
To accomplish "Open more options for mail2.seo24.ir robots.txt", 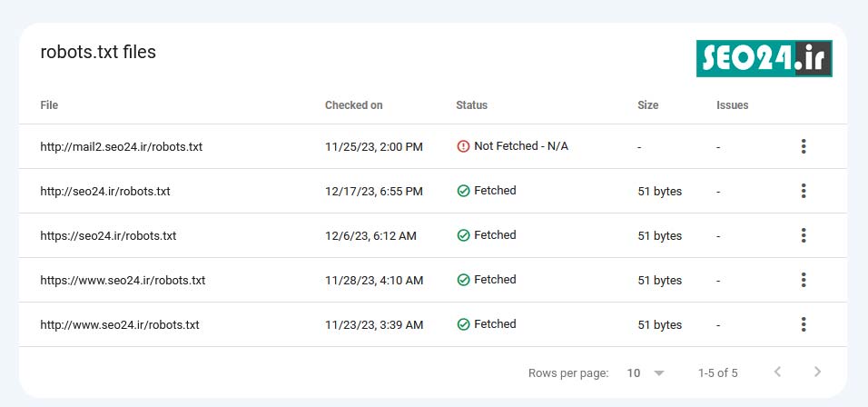I will (x=804, y=147).
